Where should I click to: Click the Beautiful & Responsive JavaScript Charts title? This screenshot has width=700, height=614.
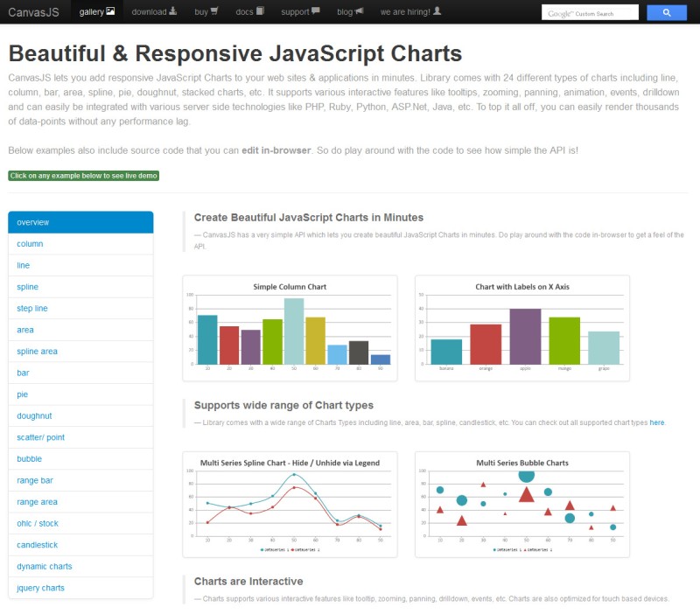point(234,53)
